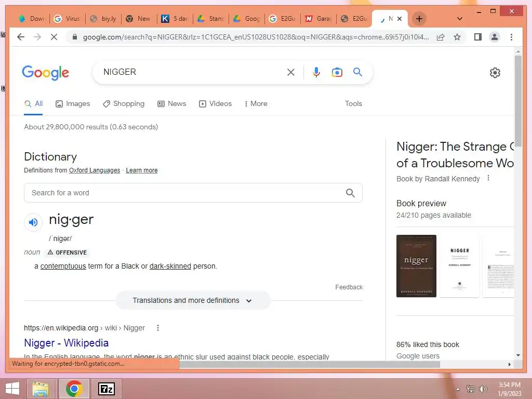The width and height of the screenshot is (532, 399).
Task: Switch to the Garac browser tab
Action: point(318,19)
